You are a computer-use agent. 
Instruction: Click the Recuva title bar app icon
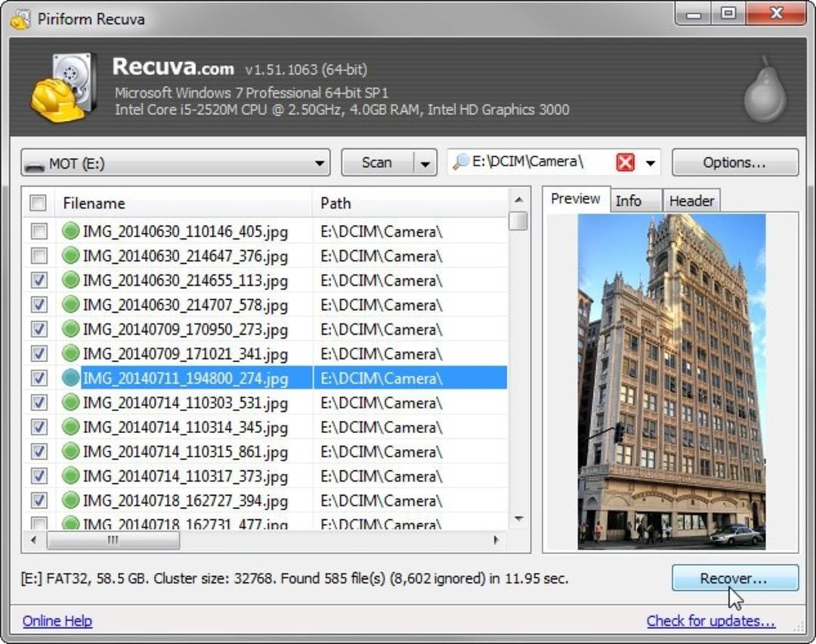[20, 19]
